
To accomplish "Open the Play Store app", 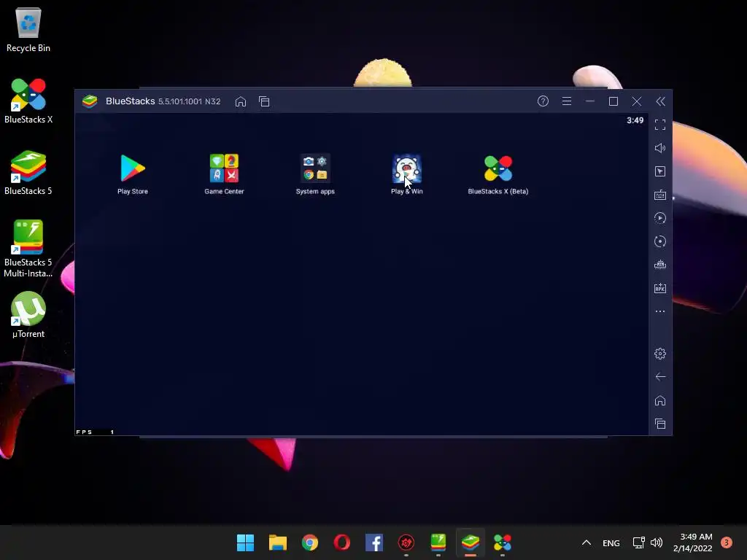I will pos(133,168).
